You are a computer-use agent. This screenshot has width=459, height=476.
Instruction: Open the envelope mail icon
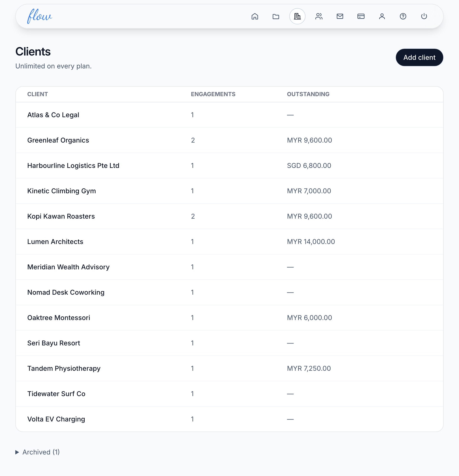340,16
